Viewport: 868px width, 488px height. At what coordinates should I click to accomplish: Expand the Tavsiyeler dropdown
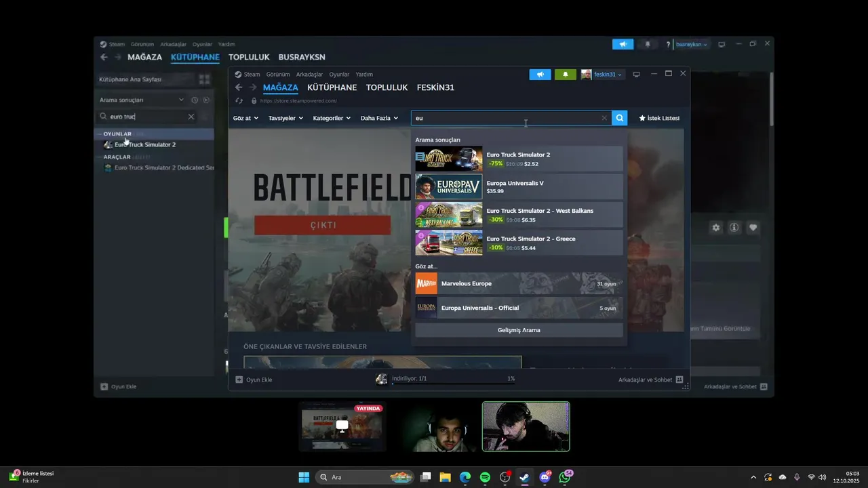[x=285, y=118]
